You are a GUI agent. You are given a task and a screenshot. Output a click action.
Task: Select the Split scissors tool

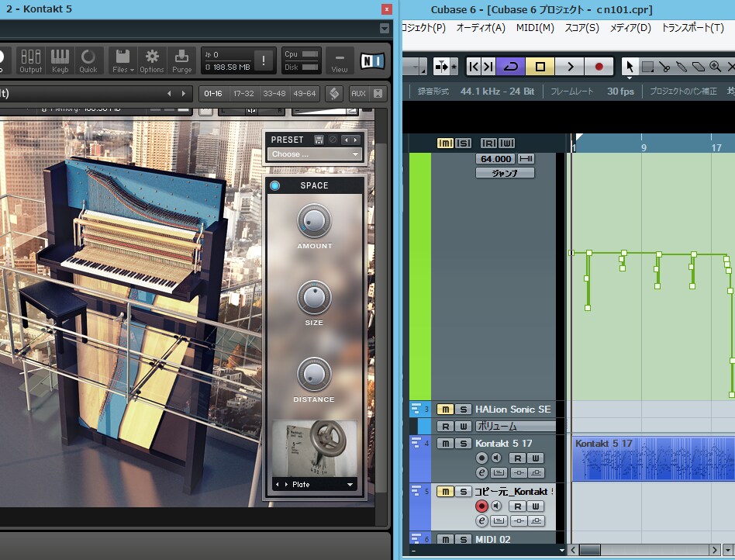664,67
